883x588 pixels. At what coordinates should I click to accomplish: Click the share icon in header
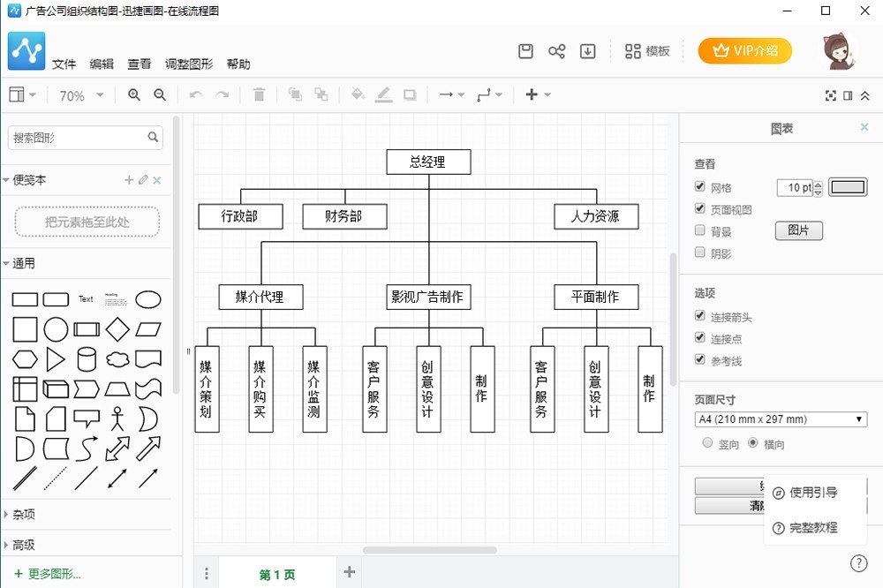(556, 51)
